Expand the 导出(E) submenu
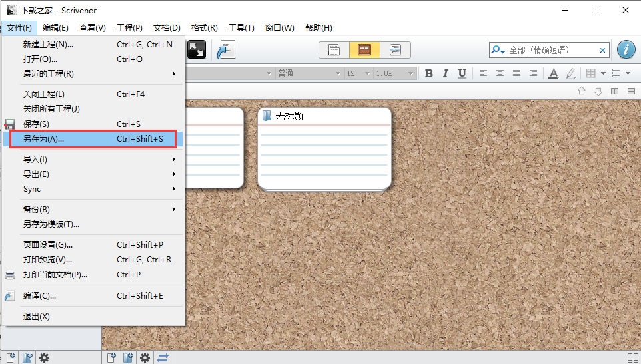This screenshot has width=641, height=364. (93, 174)
